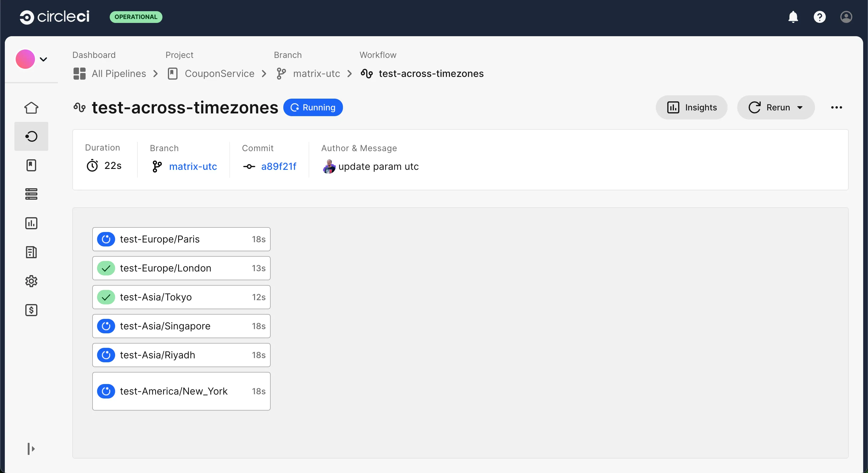
Task: Open the user account avatar icon
Action: 846,17
